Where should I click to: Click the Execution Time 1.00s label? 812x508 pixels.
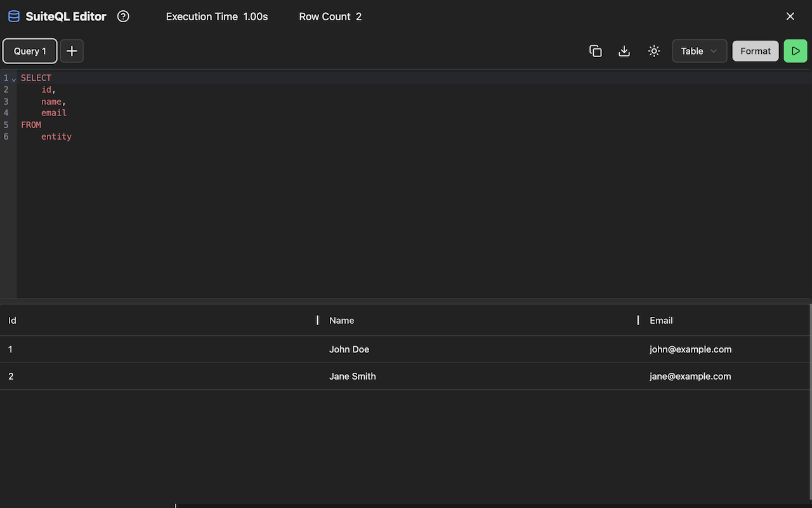point(217,17)
